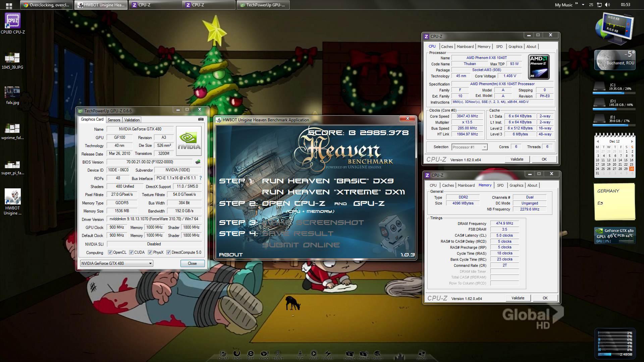
Task: Go to next month in calendar gadget
Action: [x=632, y=141]
